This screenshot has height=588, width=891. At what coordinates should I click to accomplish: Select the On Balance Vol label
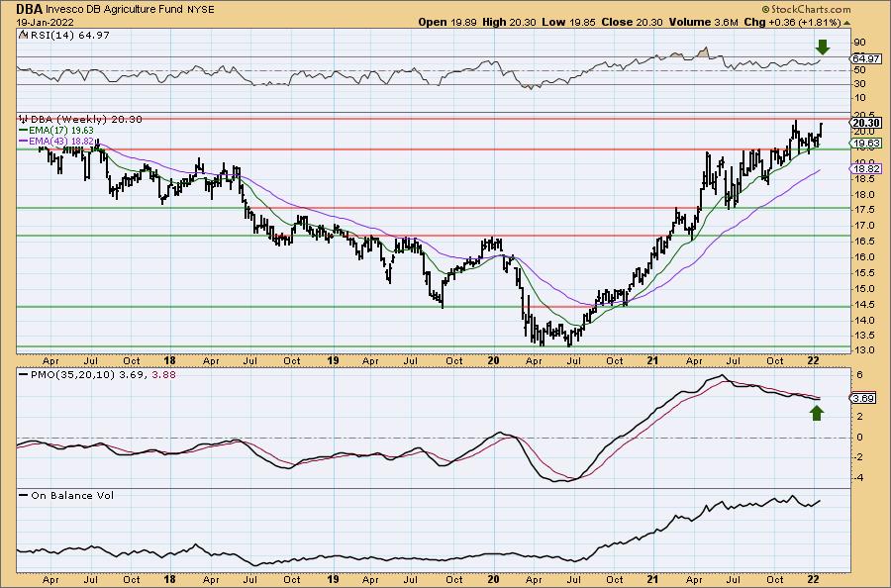[72, 495]
